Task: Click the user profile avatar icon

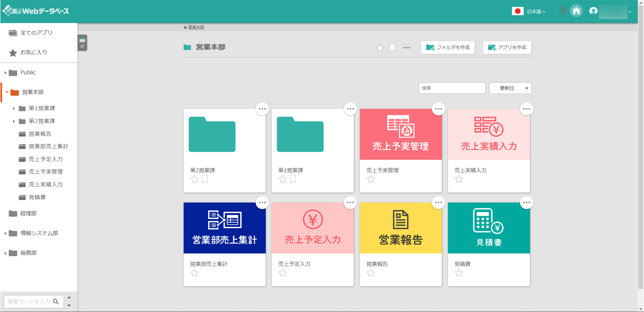Action: [x=593, y=11]
